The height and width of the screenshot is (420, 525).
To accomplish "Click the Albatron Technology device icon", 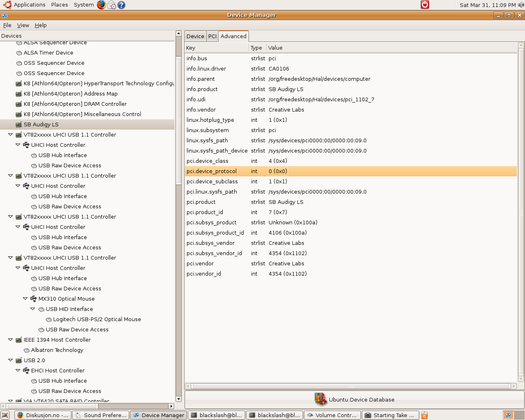I will (x=26, y=350).
